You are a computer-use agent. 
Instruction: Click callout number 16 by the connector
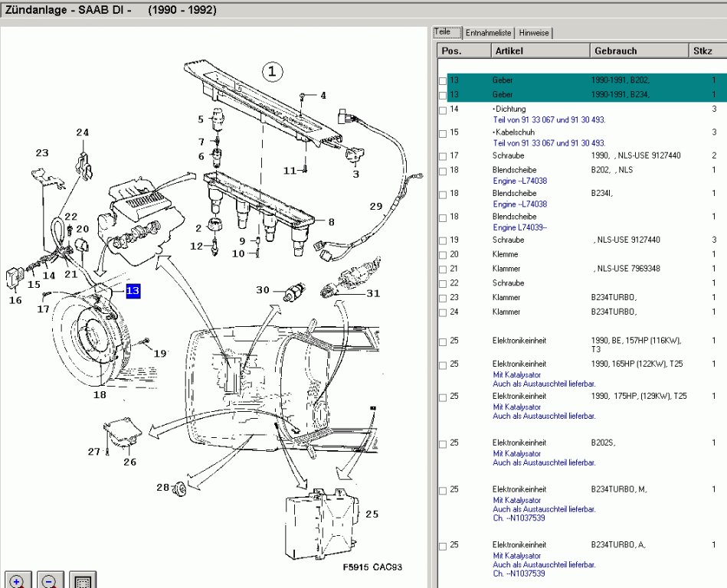click(15, 300)
